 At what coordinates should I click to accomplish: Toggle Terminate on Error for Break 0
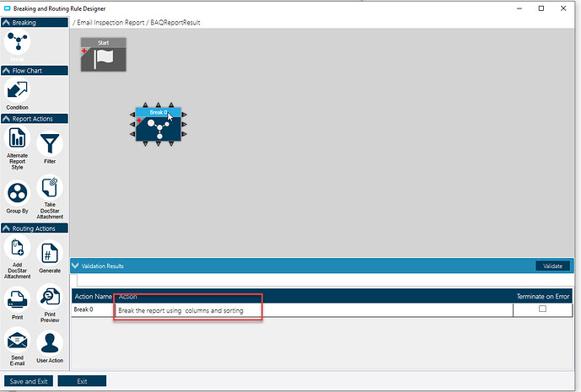coord(542,309)
